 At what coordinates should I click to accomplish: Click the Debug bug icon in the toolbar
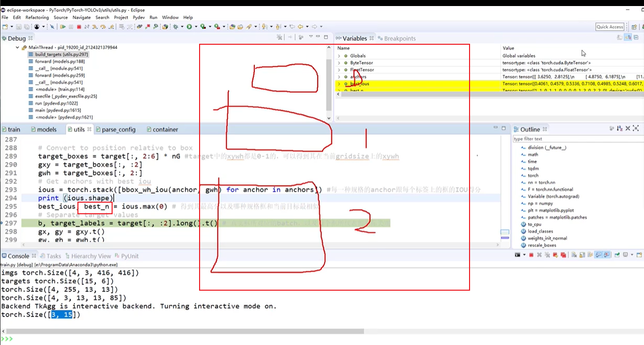(x=175, y=27)
